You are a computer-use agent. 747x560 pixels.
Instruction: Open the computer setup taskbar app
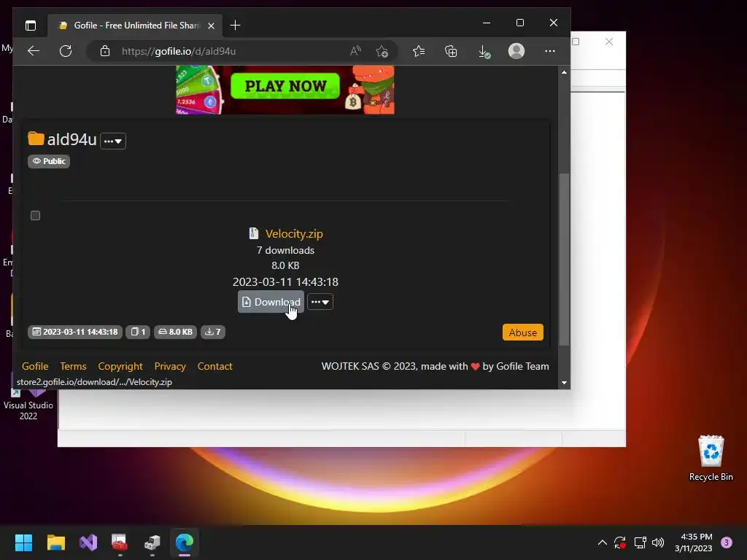tap(152, 542)
